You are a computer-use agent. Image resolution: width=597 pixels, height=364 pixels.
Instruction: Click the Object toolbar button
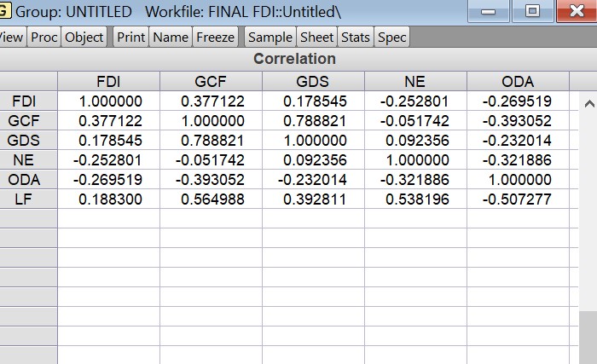[84, 38]
